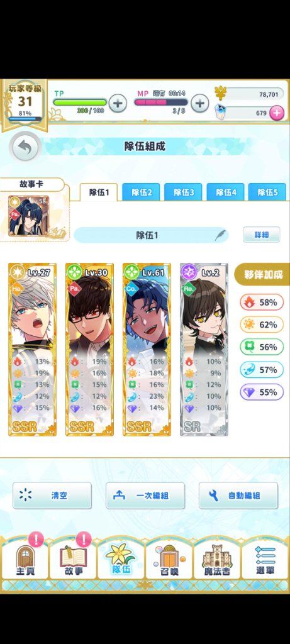
Task: Tap the back arrow button
Action: 25,148
